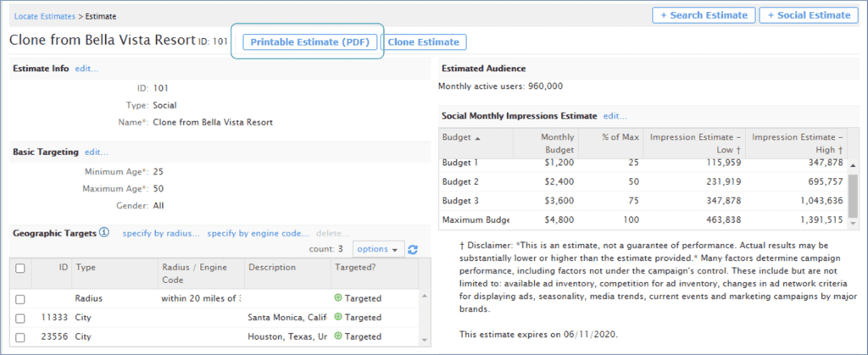
Task: Click the Targeted icon for Houston
Action: coord(338,336)
